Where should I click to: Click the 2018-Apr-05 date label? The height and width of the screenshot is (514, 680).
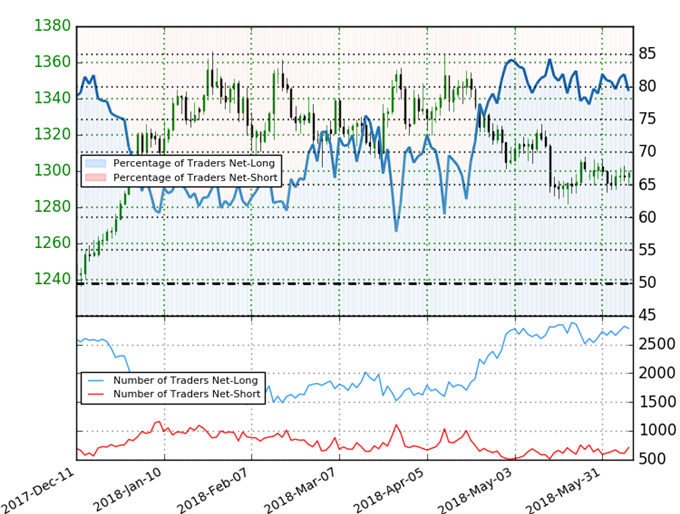pyautogui.click(x=389, y=490)
